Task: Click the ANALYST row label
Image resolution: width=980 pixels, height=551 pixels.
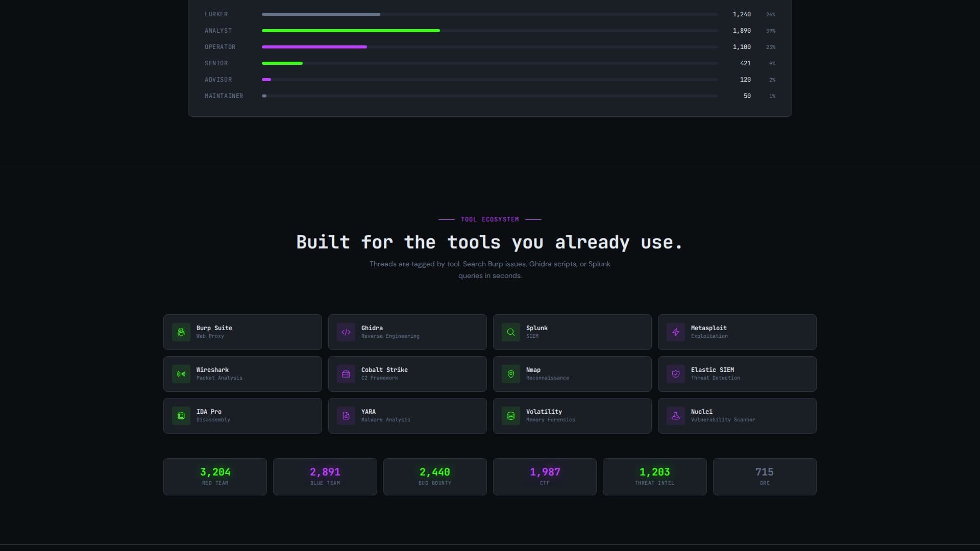Action: click(218, 31)
